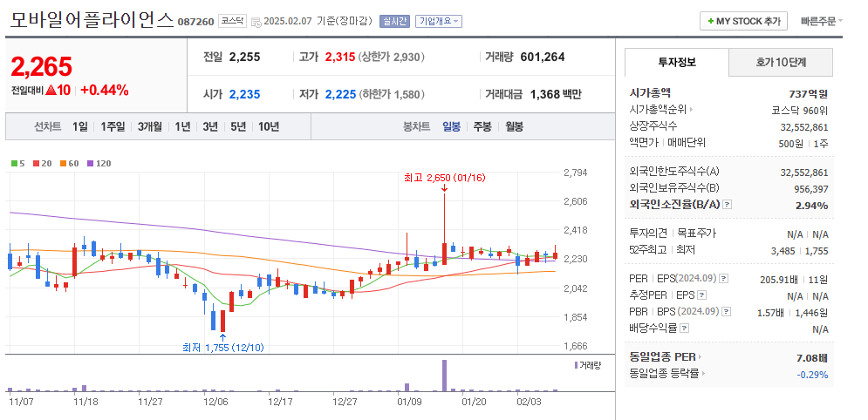Click the orange 60-day moving average legend

pos(69,163)
